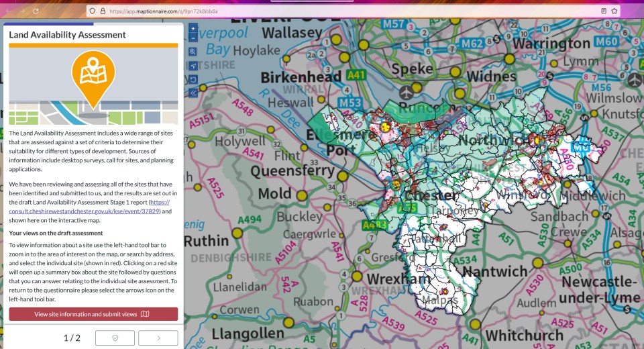Activate the locate me arrow tool
644x349 pixels.
click(x=193, y=66)
